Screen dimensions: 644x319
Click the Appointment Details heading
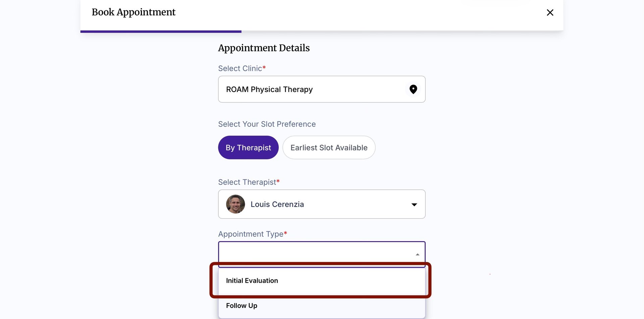[x=264, y=48]
